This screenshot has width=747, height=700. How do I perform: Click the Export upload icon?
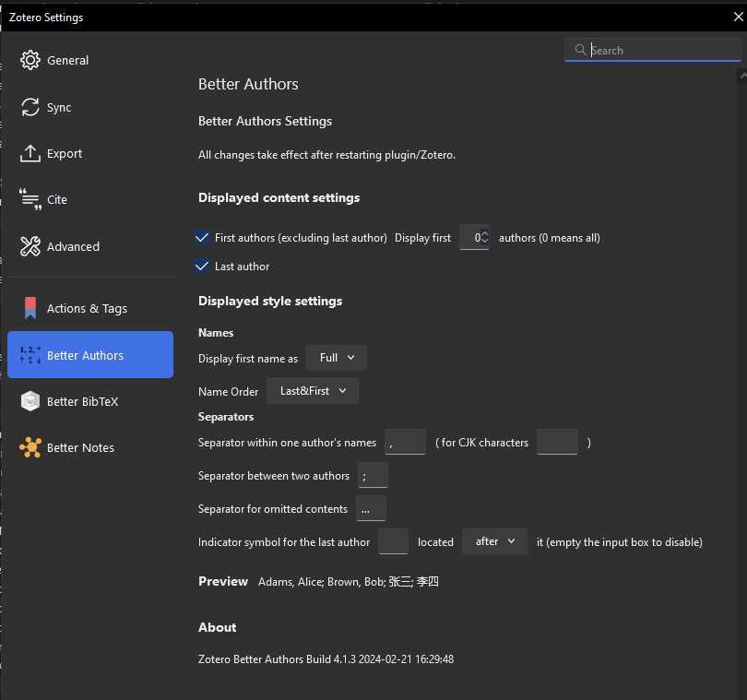30,153
